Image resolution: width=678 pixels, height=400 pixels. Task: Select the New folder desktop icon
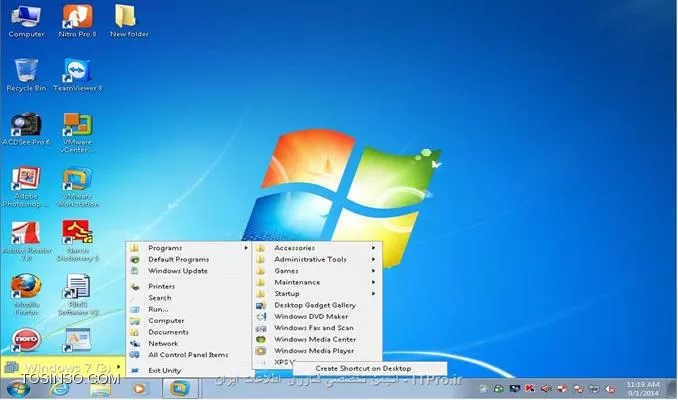point(129,21)
